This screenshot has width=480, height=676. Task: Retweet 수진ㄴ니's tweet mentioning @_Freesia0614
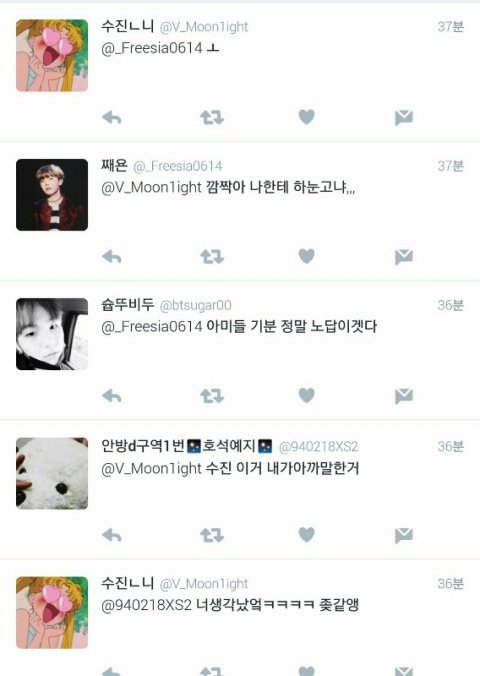(212, 117)
